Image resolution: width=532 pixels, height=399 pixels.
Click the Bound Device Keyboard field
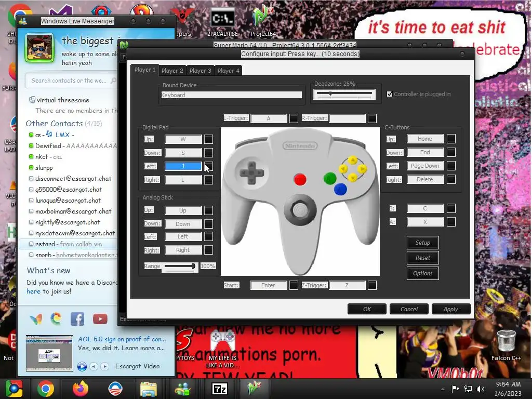pyautogui.click(x=231, y=95)
